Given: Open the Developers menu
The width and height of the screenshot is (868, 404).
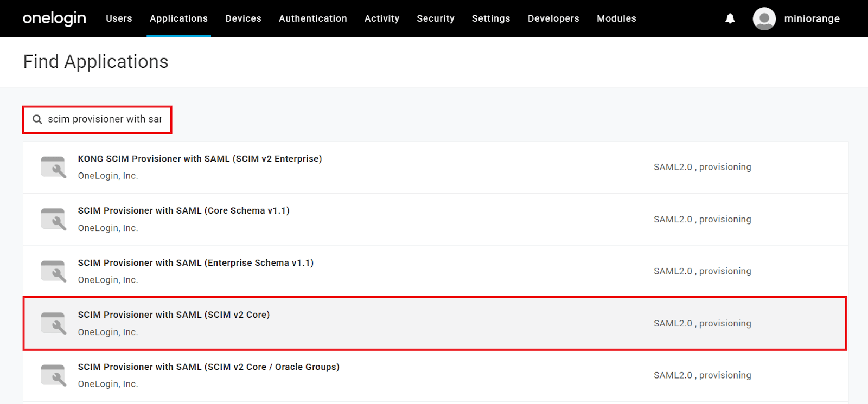Looking at the screenshot, I should (x=553, y=18).
